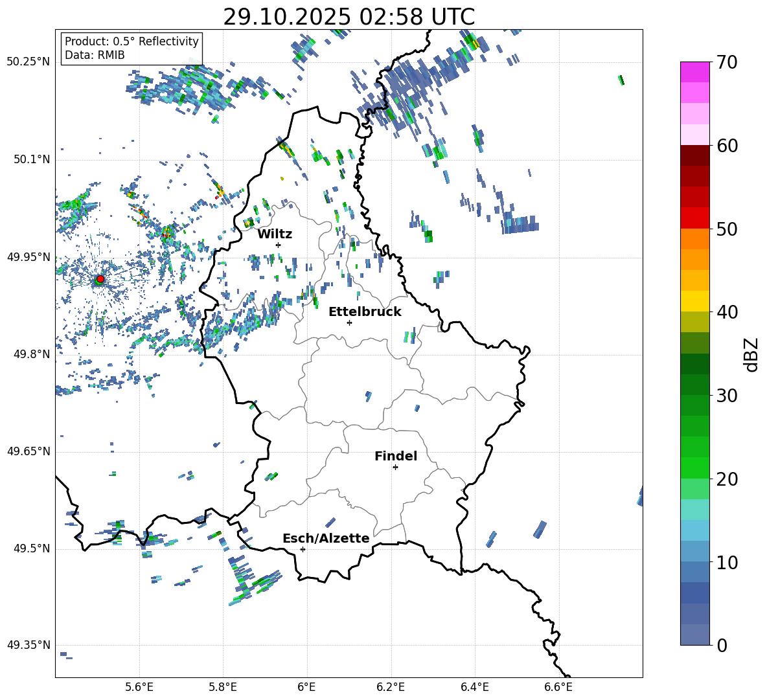Click the Wiltz station cross marker
Image resolution: width=767 pixels, height=700 pixels.
pos(278,245)
